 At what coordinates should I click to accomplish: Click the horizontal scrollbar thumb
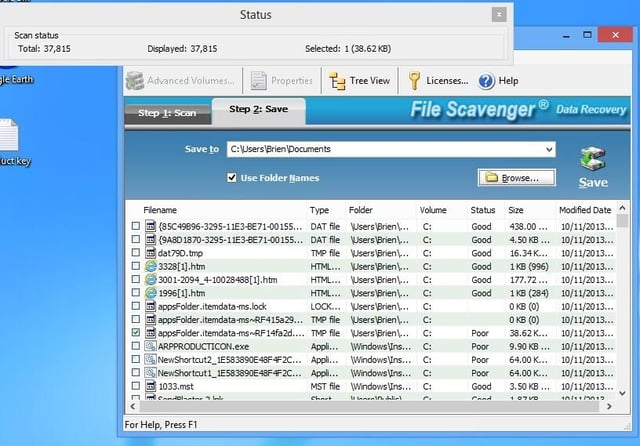click(x=369, y=406)
